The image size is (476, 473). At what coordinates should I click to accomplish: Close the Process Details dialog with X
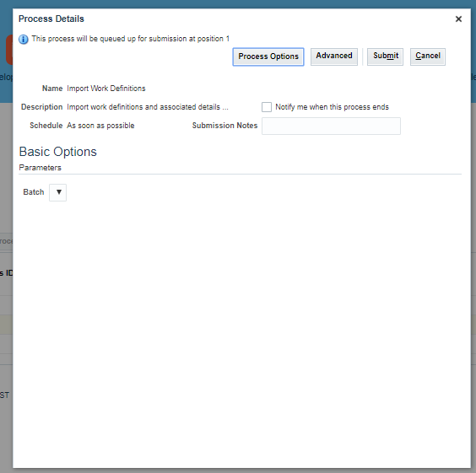pos(458,19)
